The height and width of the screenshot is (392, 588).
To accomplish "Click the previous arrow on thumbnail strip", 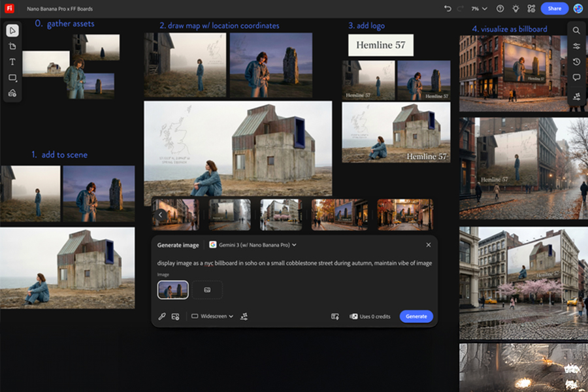I will pyautogui.click(x=161, y=215).
